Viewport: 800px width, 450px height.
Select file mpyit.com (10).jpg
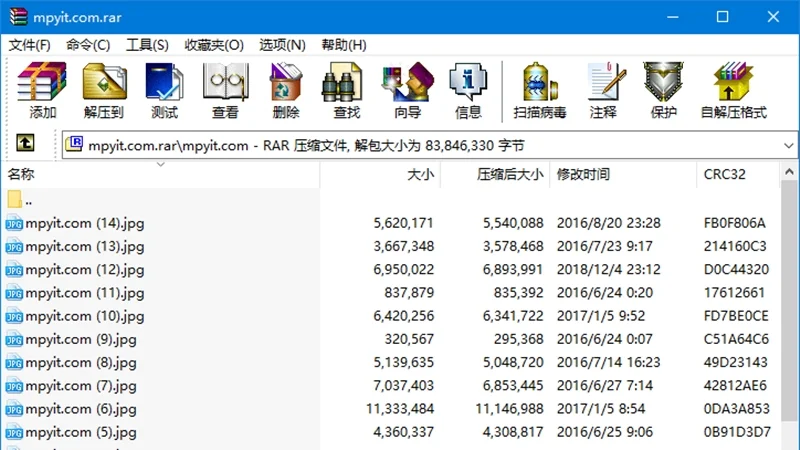(85, 316)
